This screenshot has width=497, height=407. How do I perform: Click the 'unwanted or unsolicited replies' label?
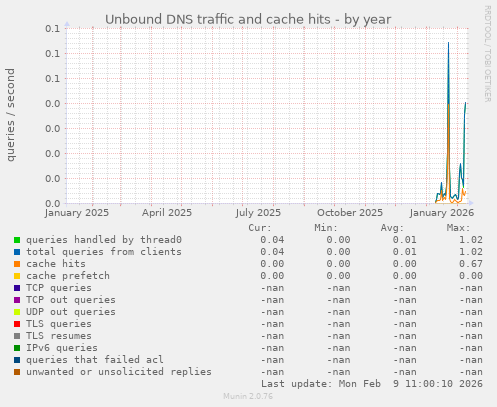click(119, 372)
